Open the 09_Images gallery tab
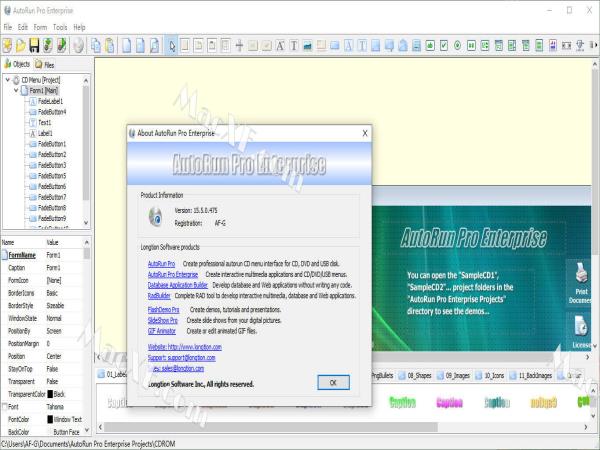The width and height of the screenshot is (600, 450). point(453,375)
